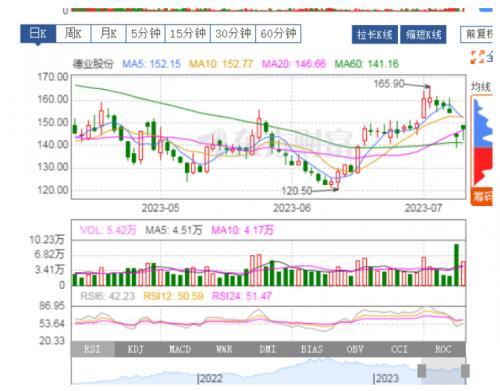This screenshot has width=500, height=391.
Task: Select the 日K daily chart tab
Action: pos(38,33)
